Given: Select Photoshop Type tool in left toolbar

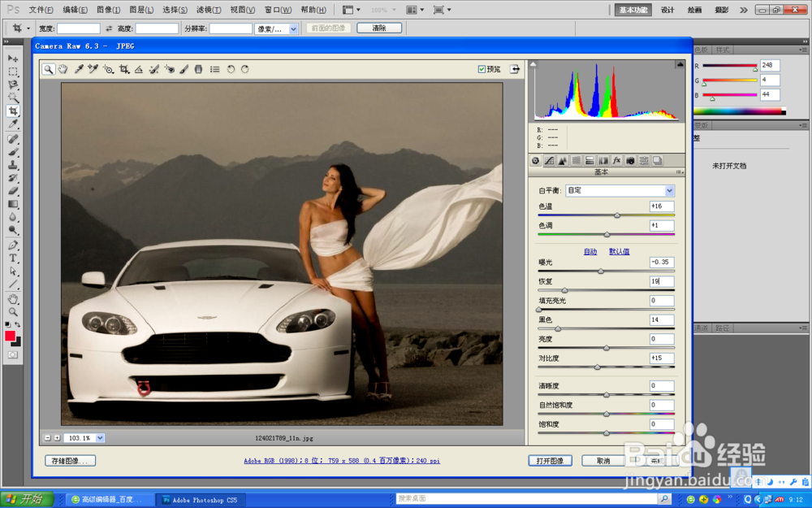Looking at the screenshot, I should point(13,258).
